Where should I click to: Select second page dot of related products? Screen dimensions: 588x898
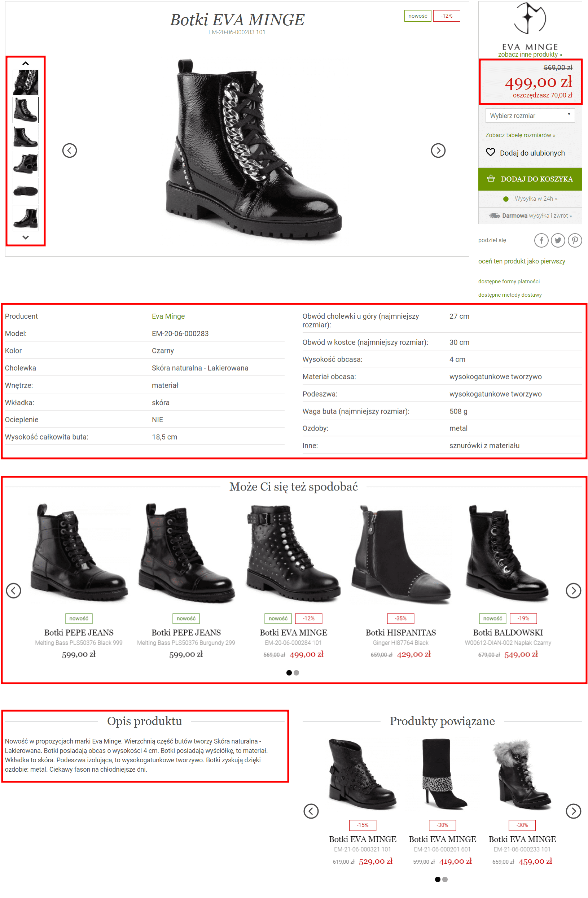445,880
